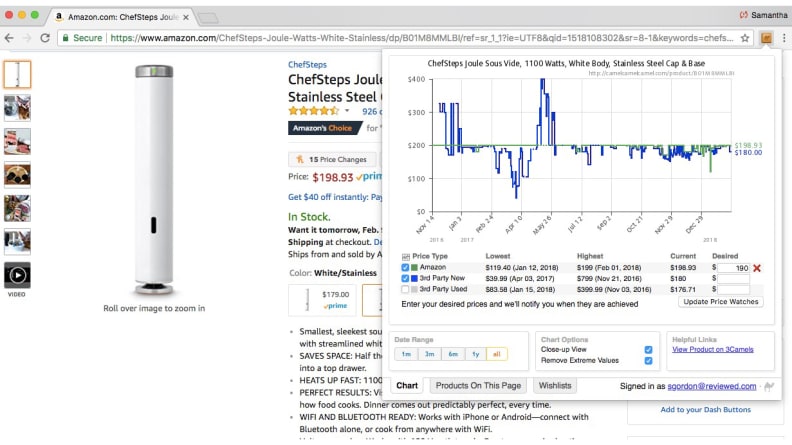Click the Camelizer extension icon in toolbar
Screen dimensions: 792x445
click(766, 38)
